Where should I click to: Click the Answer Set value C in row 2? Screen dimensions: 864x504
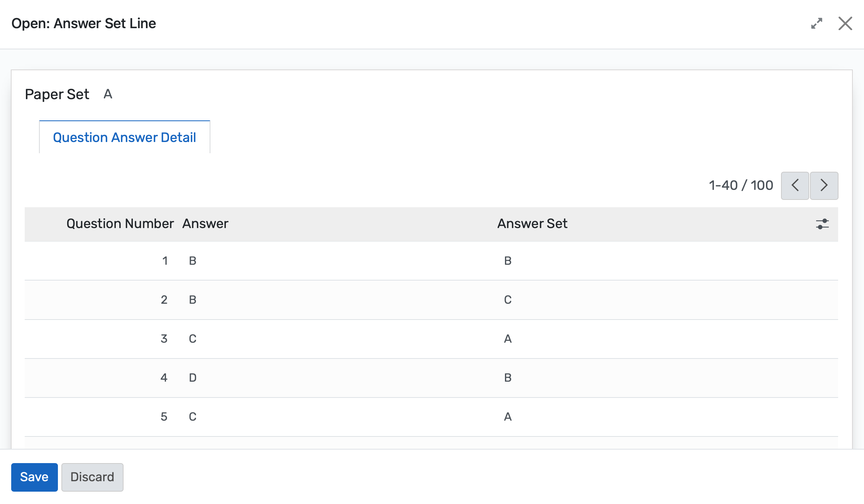coord(508,300)
